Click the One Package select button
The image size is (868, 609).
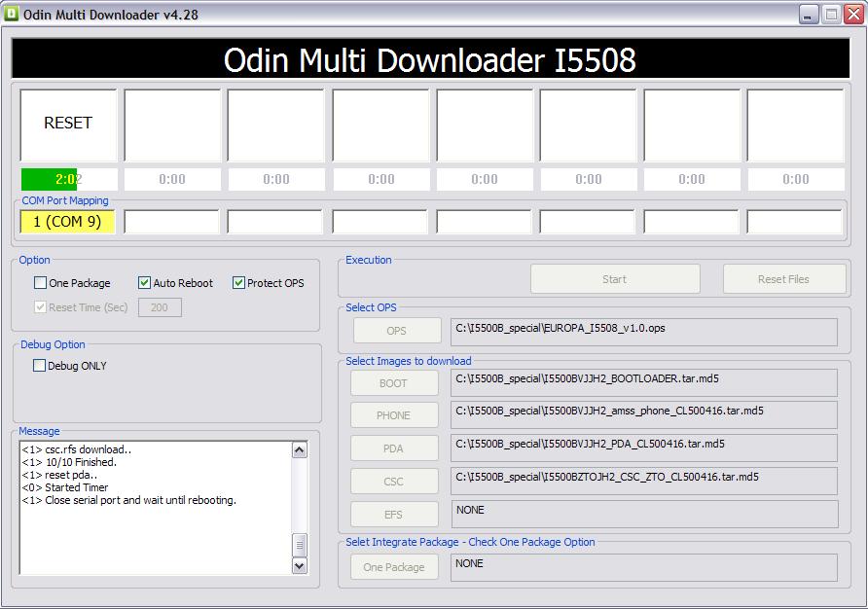(x=393, y=567)
